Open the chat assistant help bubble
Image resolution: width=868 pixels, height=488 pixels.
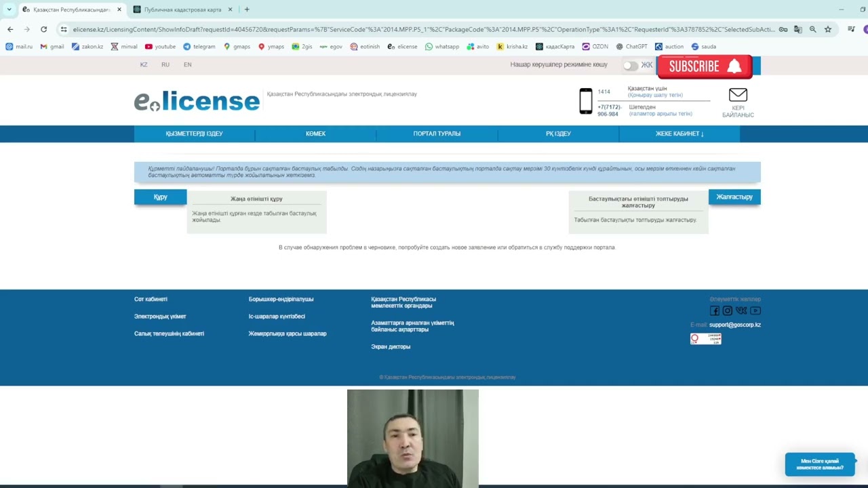coord(820,464)
